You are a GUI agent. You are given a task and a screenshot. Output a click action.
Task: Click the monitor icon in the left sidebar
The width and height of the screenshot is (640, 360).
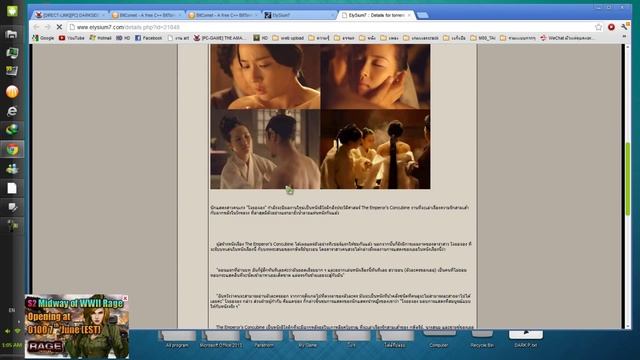tap(12, 53)
